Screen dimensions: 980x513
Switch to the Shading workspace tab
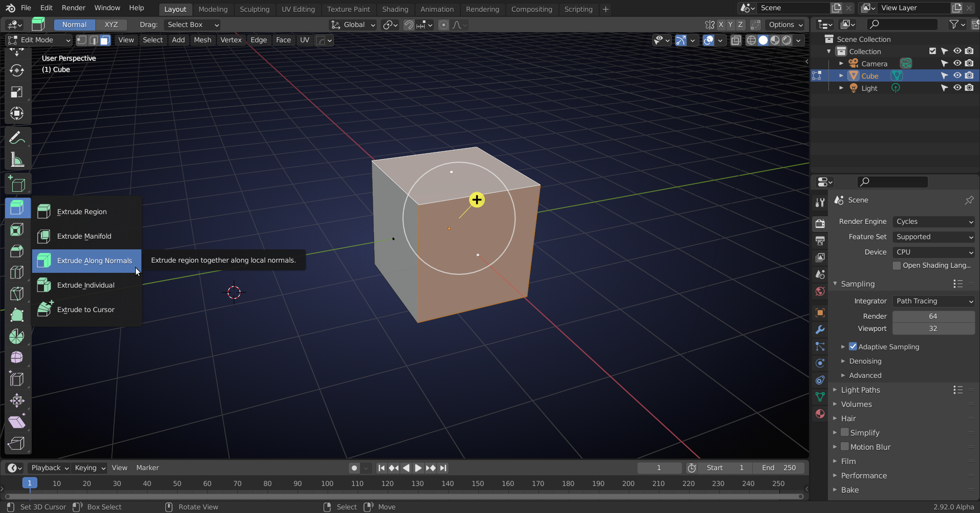tap(395, 9)
